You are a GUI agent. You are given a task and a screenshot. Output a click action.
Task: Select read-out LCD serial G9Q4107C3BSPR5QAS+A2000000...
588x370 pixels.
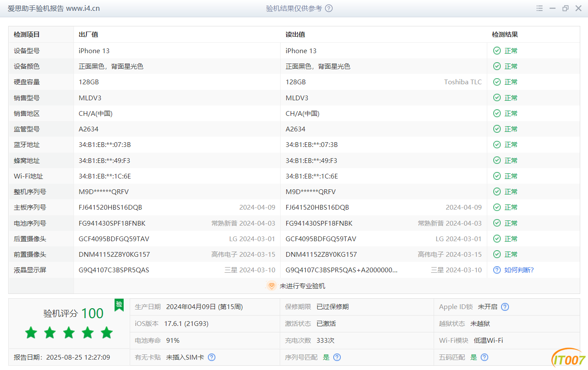pos(342,270)
